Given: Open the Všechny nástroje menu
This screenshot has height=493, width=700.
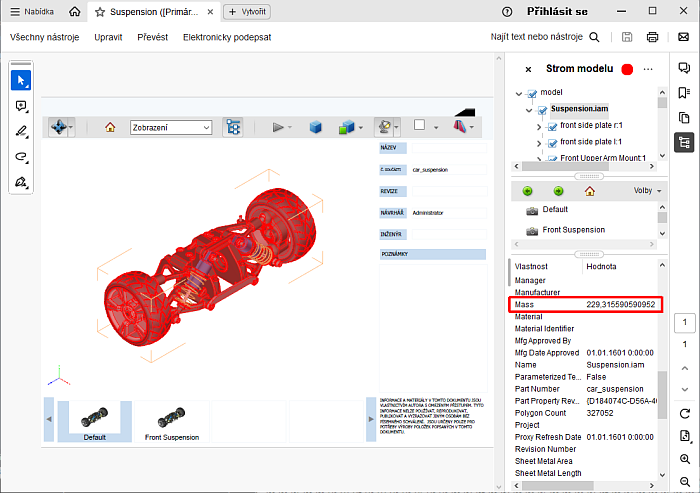Looking at the screenshot, I should coord(44,37).
